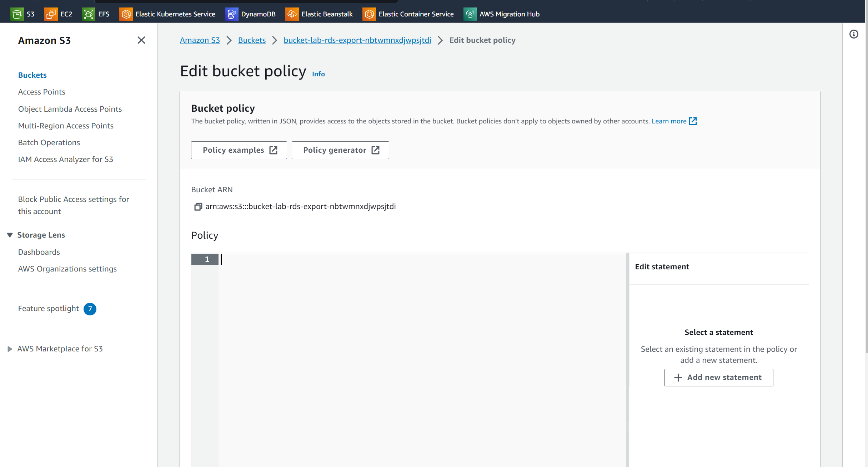Open the Learn more link

tap(669, 121)
